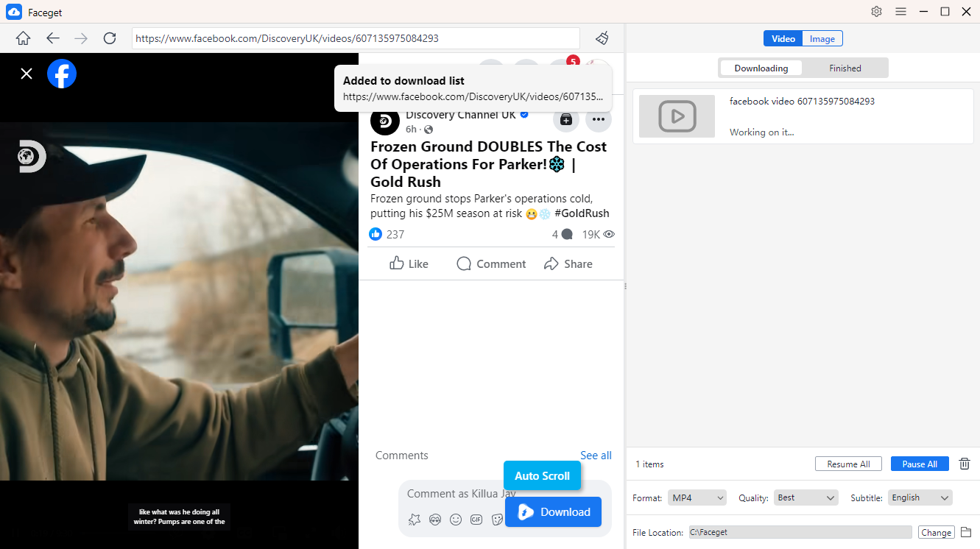Click Pause All button
Screen dimensions: 980x549
pos(920,464)
